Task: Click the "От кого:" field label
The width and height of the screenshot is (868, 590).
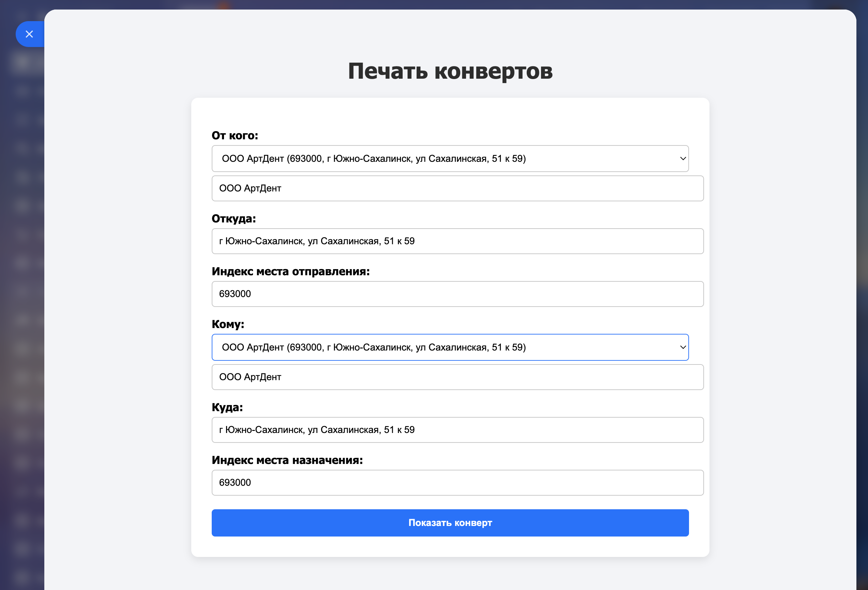Action: tap(235, 136)
